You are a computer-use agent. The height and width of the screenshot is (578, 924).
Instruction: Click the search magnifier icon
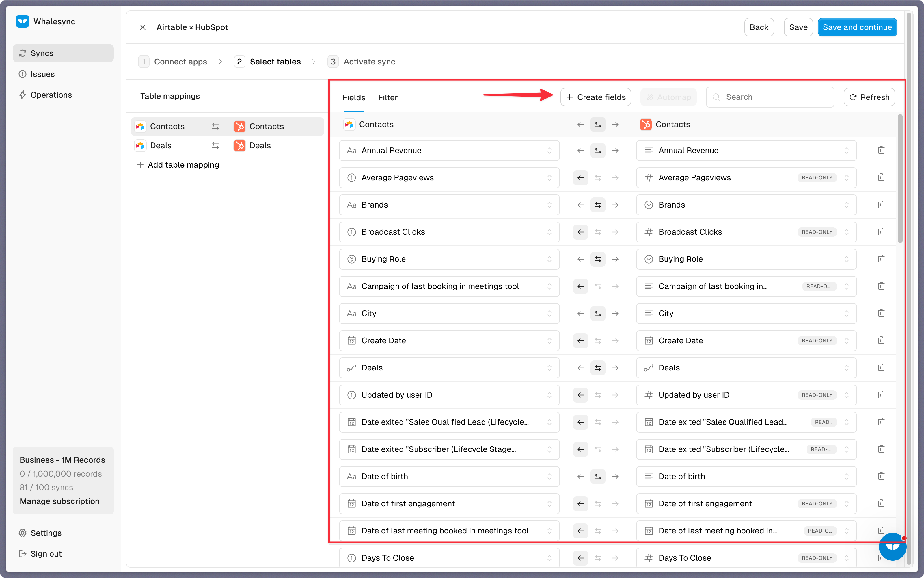click(x=716, y=97)
